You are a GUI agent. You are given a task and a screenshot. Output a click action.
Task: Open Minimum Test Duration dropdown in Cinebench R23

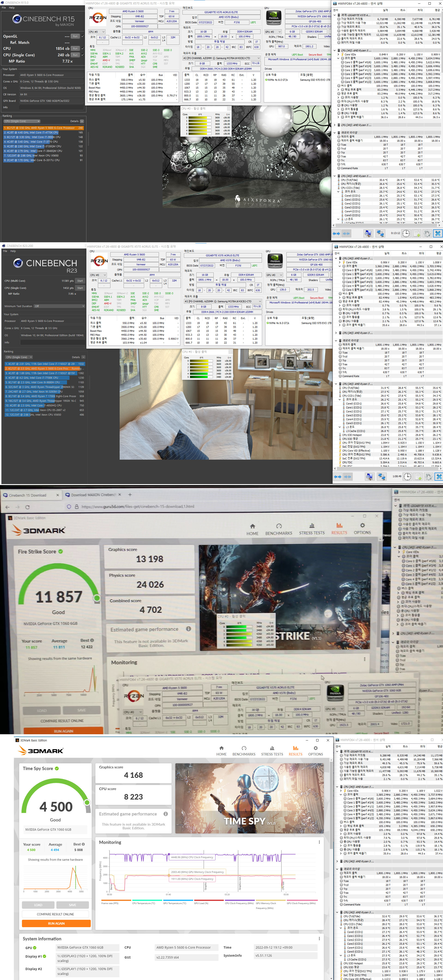(59, 306)
